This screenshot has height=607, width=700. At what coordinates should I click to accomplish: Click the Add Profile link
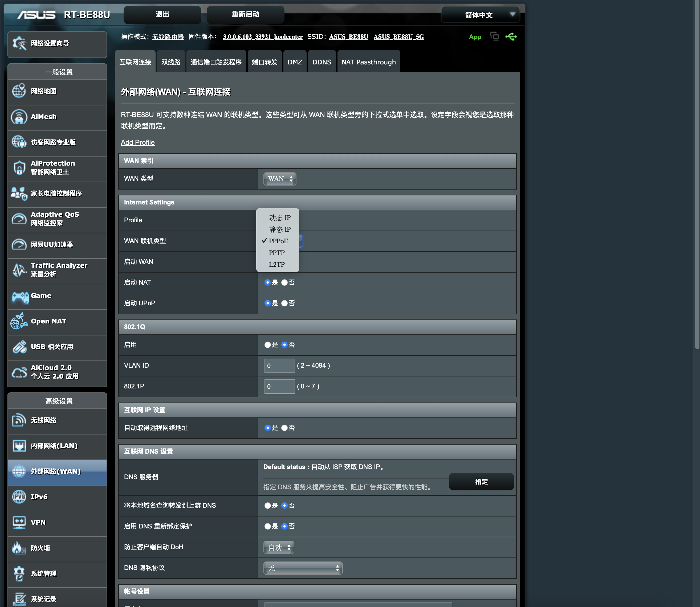[137, 143]
